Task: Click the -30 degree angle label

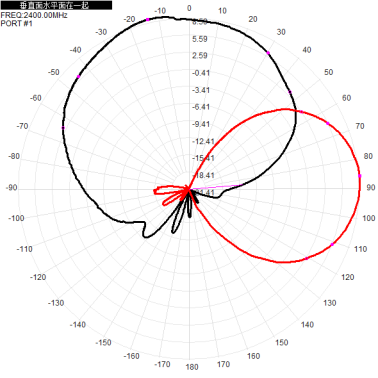Action: tap(101, 32)
